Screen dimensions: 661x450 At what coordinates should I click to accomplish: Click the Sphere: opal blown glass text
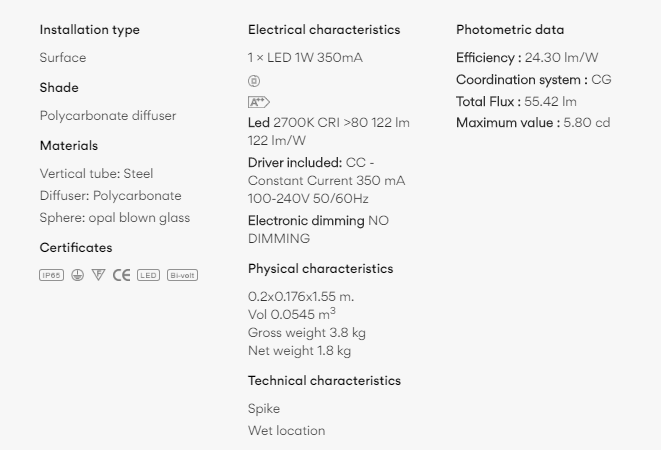tap(115, 218)
